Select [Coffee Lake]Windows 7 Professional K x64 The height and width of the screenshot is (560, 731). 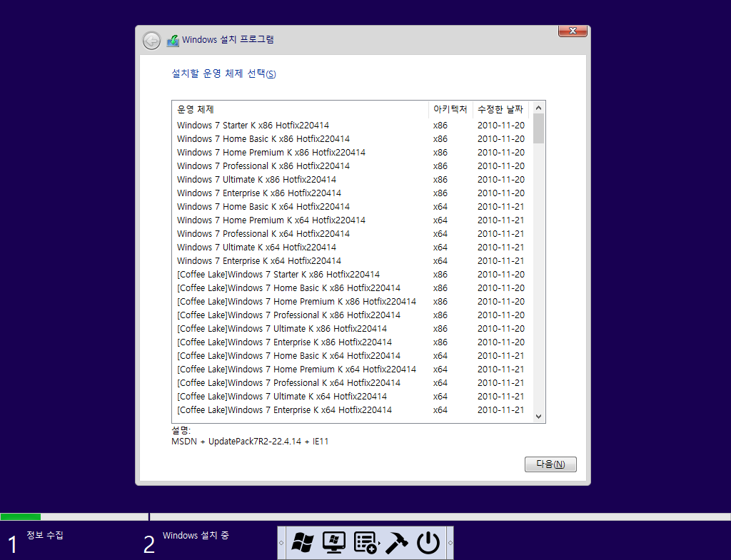coord(351,382)
